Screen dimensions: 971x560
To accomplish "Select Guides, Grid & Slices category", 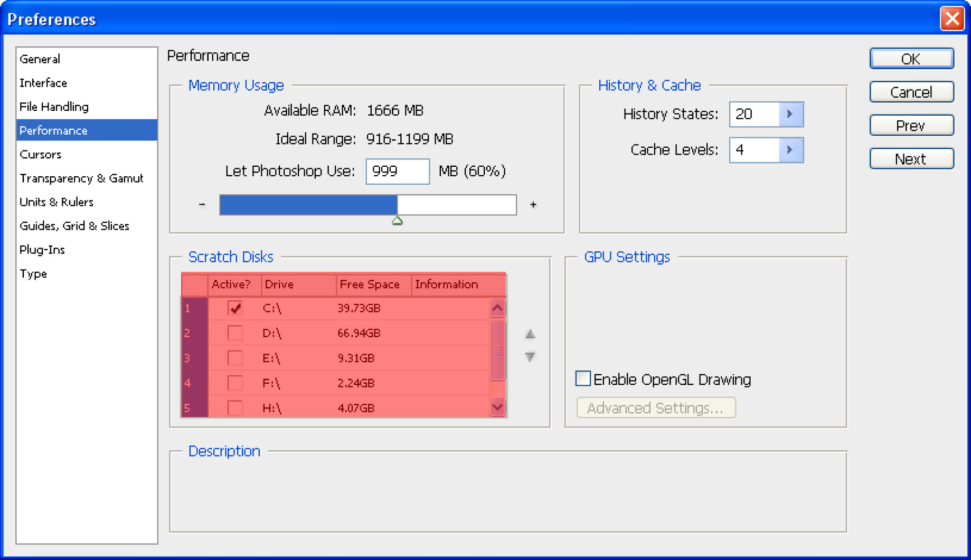I will click(87, 226).
